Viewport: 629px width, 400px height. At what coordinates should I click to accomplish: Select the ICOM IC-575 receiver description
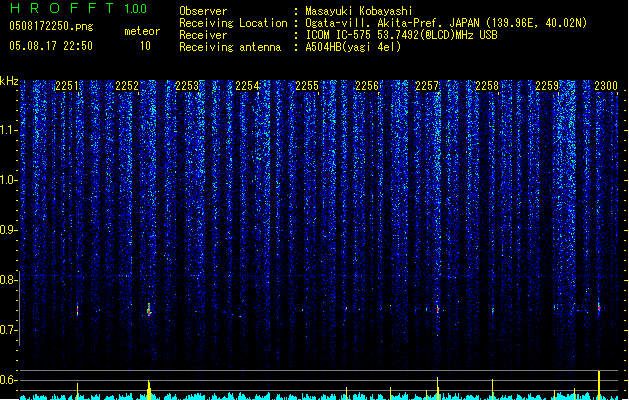[x=401, y=35]
